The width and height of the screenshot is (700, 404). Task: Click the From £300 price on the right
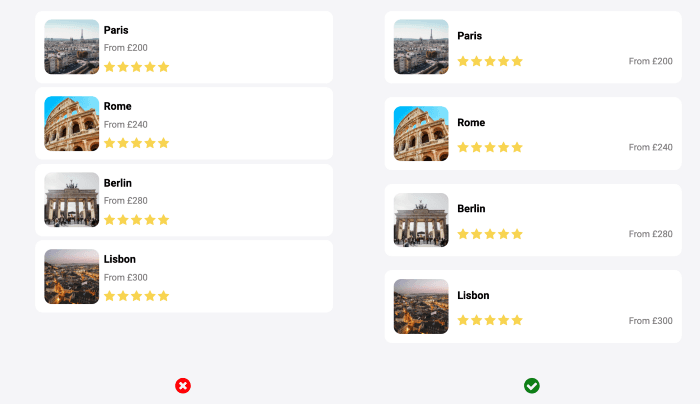pyautogui.click(x=650, y=321)
